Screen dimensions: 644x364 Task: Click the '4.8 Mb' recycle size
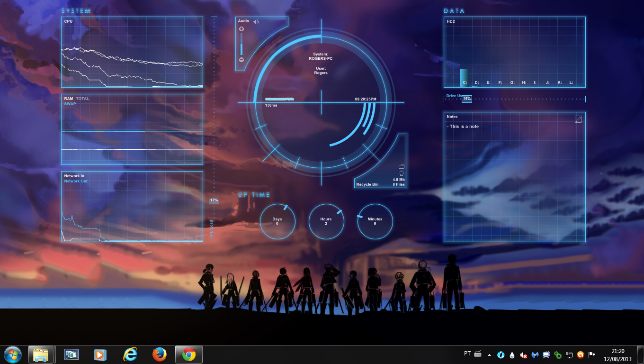(398, 180)
